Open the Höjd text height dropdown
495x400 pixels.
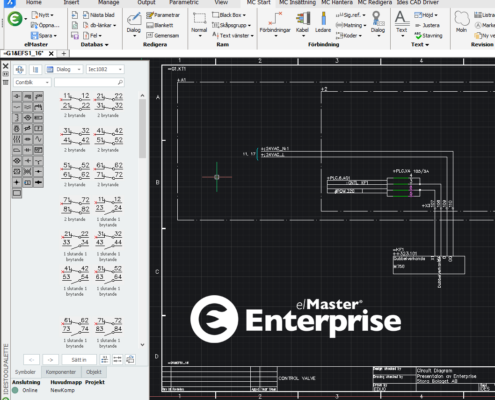(426, 15)
